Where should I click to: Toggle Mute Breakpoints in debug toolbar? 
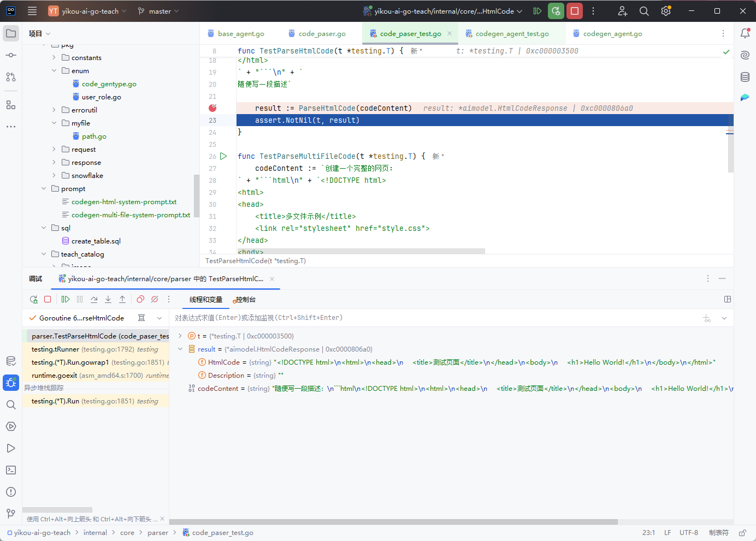tap(155, 299)
